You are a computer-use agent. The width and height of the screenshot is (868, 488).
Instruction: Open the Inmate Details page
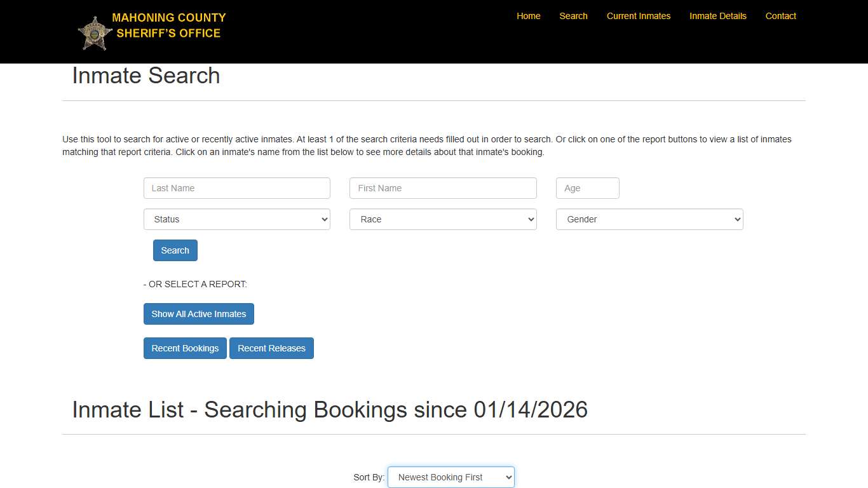[x=717, y=16]
